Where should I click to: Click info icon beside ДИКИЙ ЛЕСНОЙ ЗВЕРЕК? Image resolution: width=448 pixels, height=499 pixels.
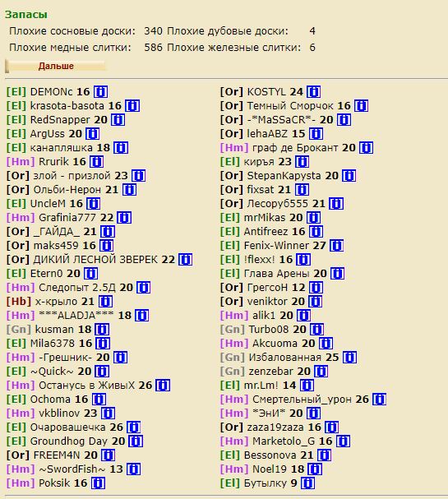point(185,260)
